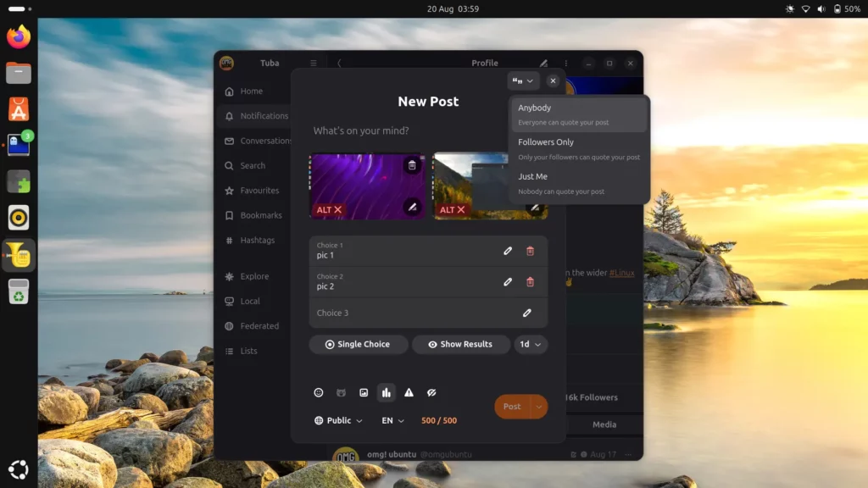Expand the Post button arrow menu
This screenshot has height=488, width=868.
(538, 407)
